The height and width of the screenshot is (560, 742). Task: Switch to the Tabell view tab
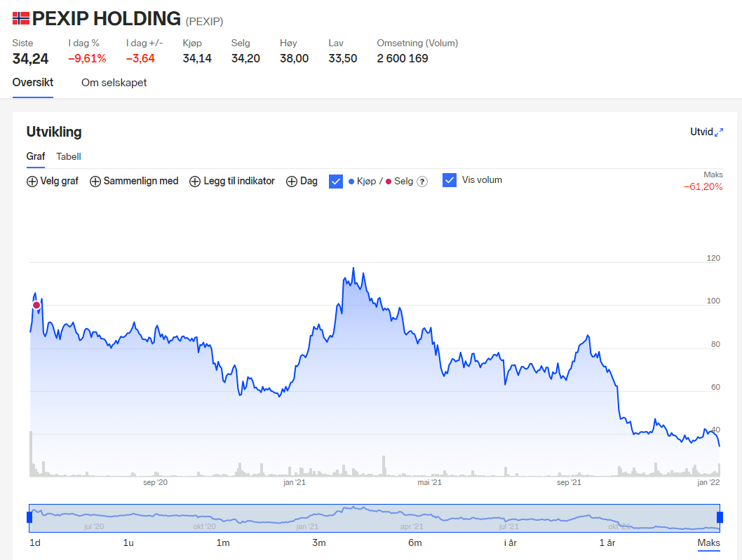[69, 156]
